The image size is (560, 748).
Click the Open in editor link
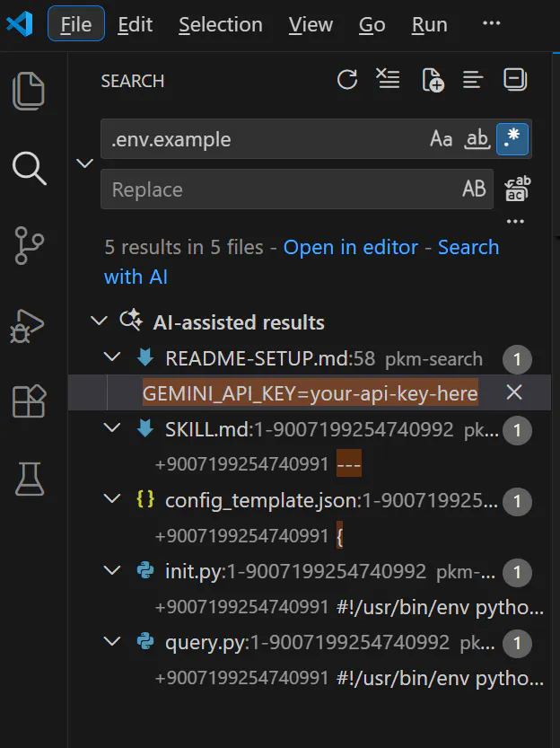[x=351, y=247]
